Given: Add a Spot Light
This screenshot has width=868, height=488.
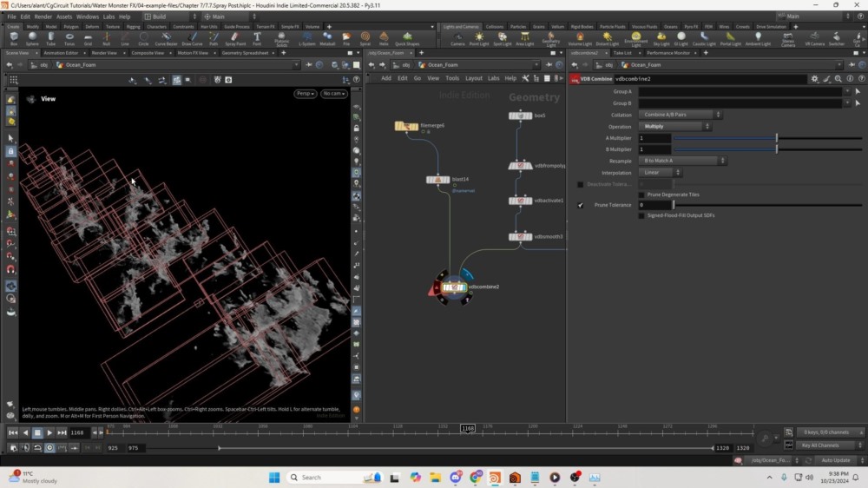Looking at the screenshot, I should pos(502,38).
